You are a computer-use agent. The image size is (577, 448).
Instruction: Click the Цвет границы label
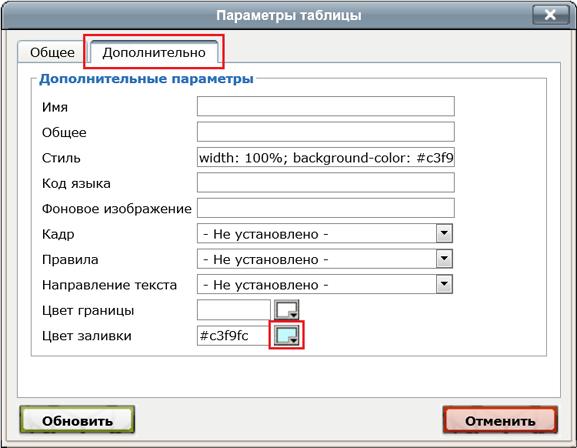[88, 310]
